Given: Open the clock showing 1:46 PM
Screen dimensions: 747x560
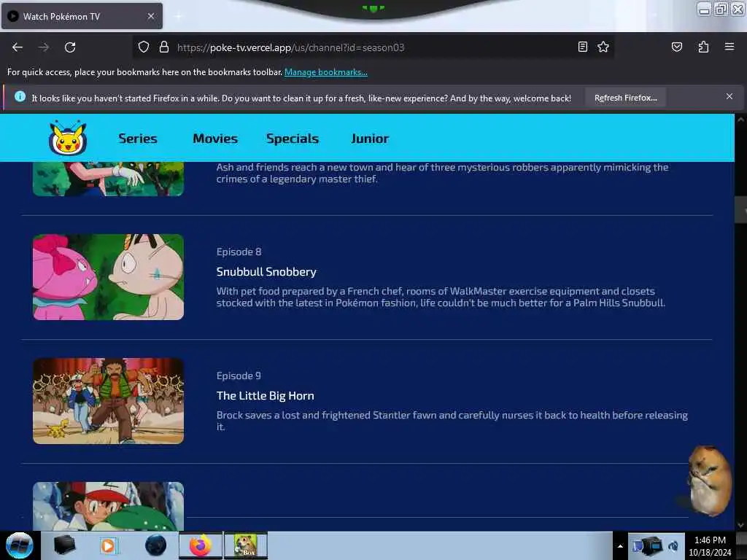Looking at the screenshot, I should 710,540.
